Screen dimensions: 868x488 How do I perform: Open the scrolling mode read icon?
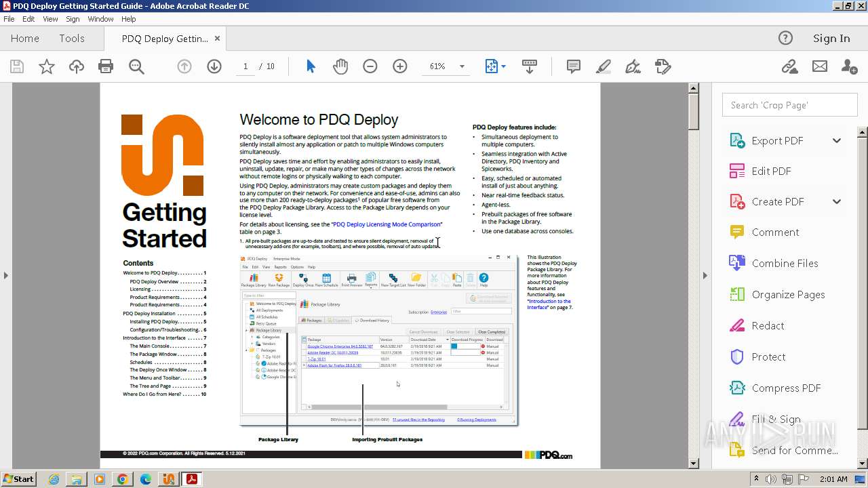click(530, 66)
